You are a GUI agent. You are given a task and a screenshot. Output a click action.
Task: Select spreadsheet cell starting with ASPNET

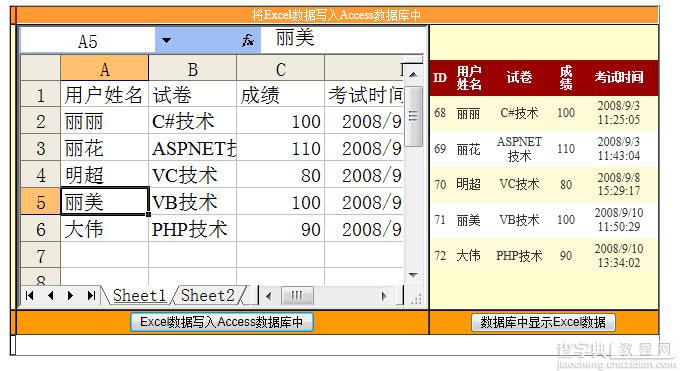[192, 148]
